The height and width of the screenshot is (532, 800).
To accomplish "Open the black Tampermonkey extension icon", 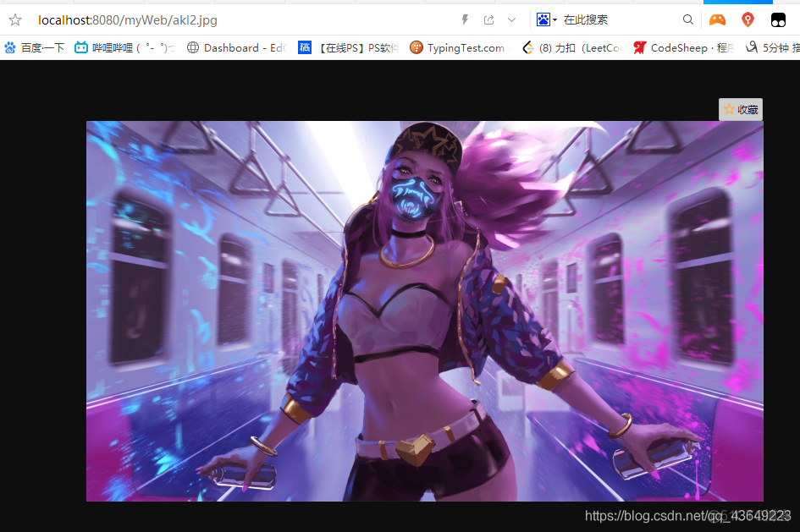I will (778, 19).
